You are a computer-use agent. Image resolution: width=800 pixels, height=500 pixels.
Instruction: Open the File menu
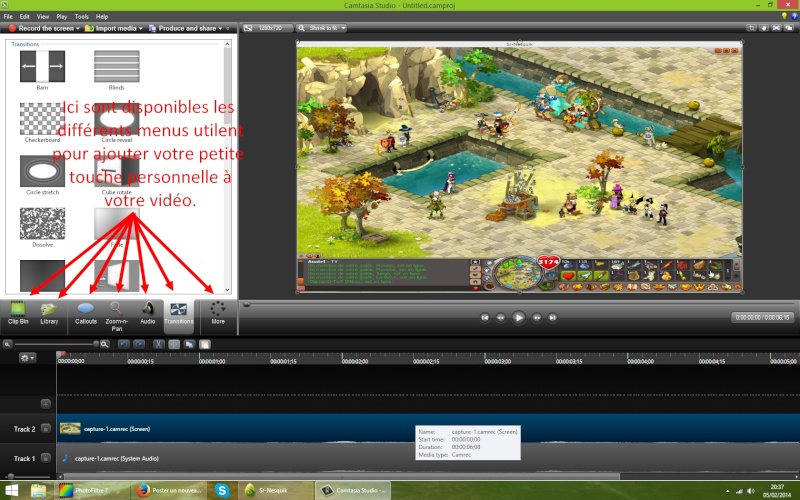[8, 16]
